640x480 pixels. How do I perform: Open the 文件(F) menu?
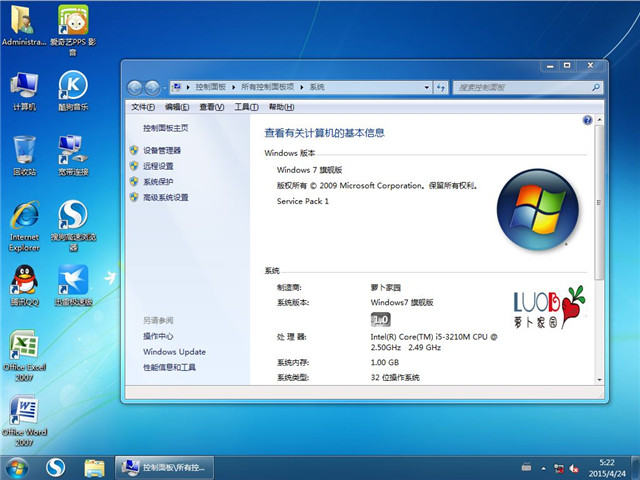coord(143,107)
